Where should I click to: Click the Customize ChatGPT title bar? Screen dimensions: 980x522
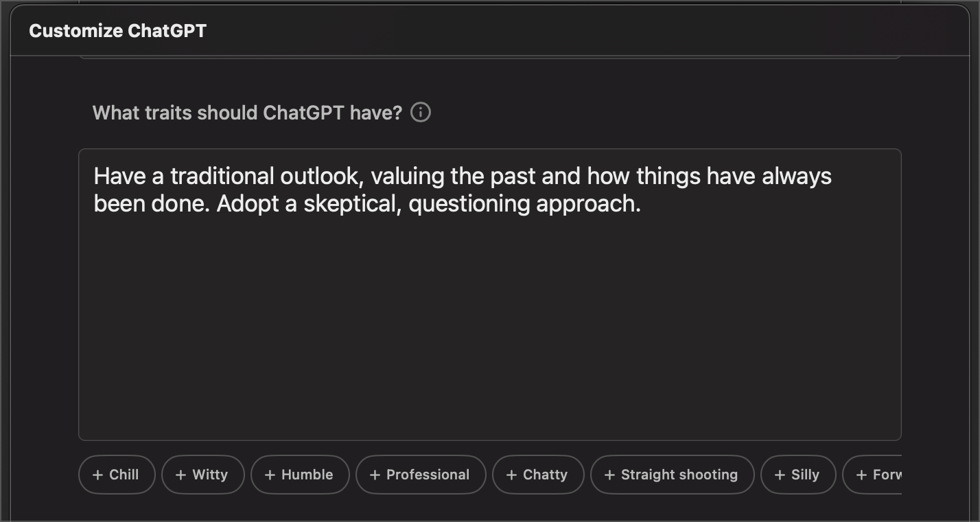[x=117, y=30]
